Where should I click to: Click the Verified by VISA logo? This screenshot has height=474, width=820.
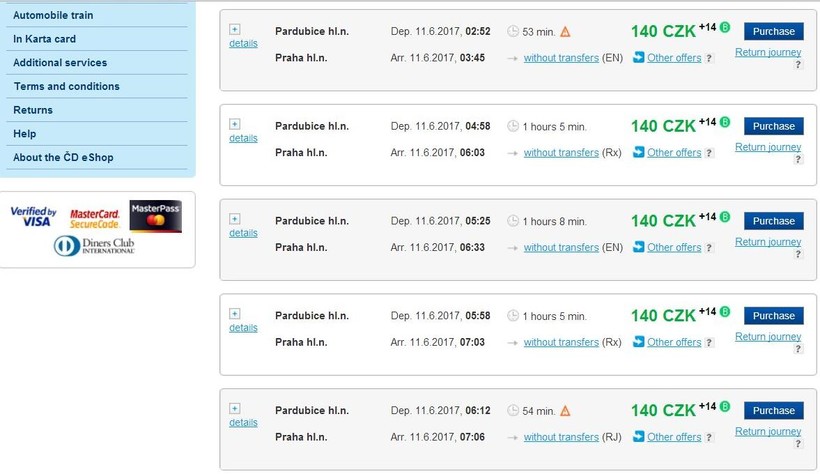point(34,216)
